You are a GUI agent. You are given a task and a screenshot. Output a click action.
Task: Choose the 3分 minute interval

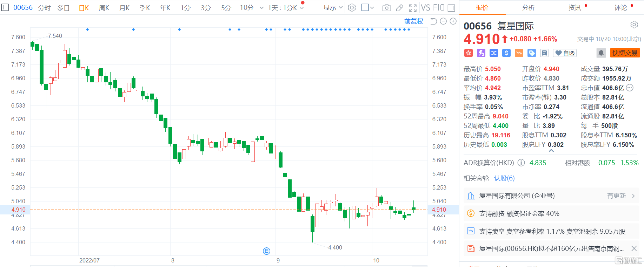(206, 8)
